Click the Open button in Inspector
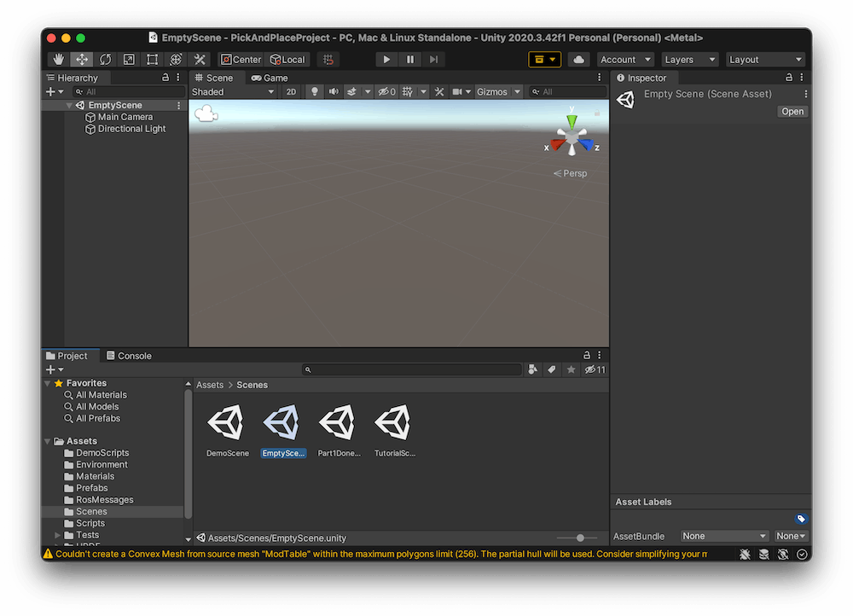The height and width of the screenshot is (616, 853). [792, 112]
